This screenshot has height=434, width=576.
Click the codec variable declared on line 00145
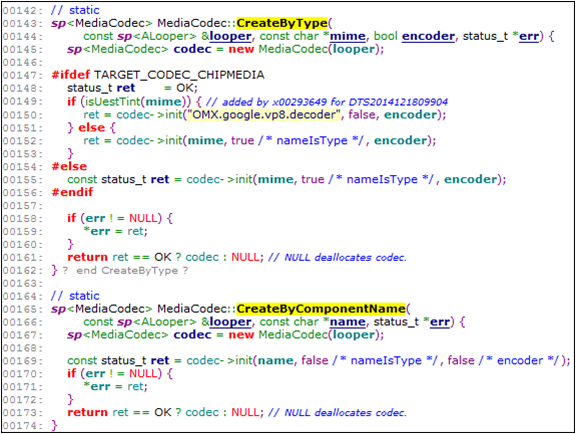(x=192, y=49)
